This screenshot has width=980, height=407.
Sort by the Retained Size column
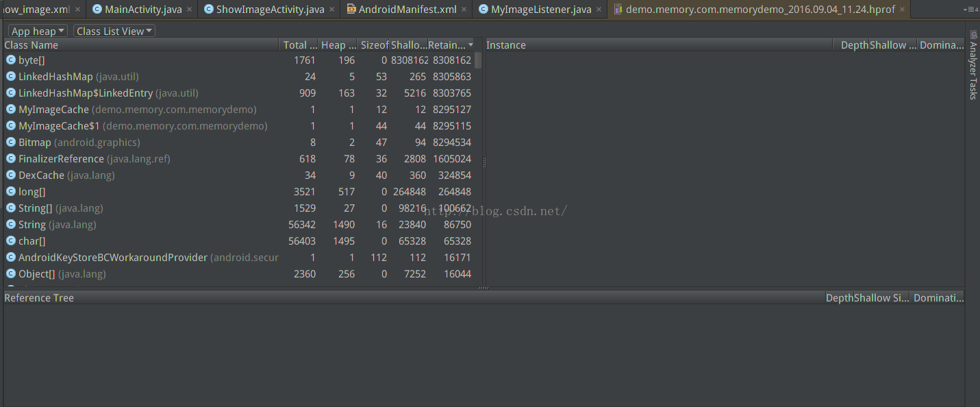point(450,45)
